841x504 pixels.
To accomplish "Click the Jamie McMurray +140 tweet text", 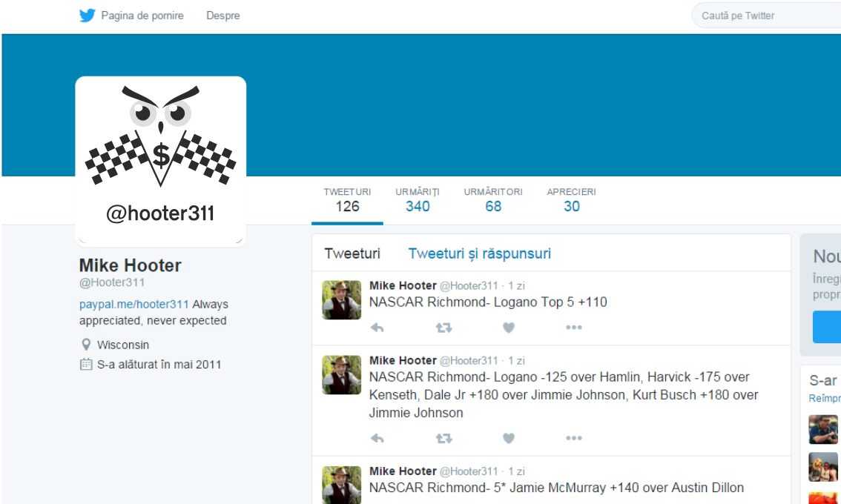I will coord(556,488).
